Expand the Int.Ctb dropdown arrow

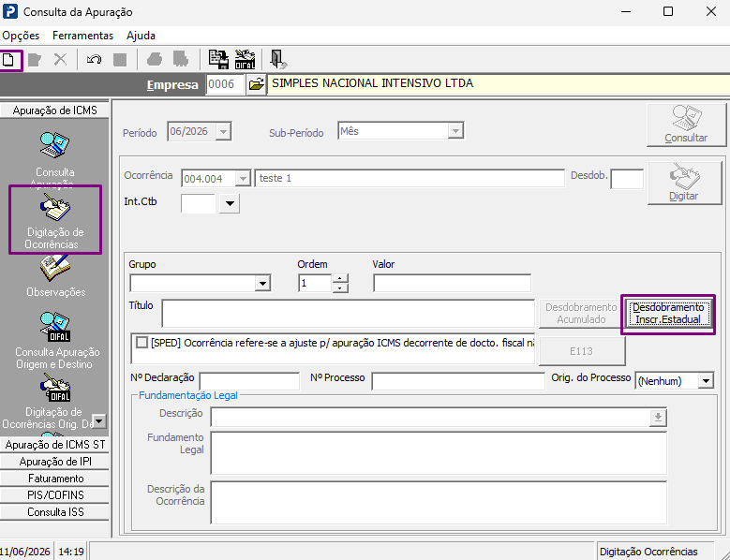[x=230, y=204]
